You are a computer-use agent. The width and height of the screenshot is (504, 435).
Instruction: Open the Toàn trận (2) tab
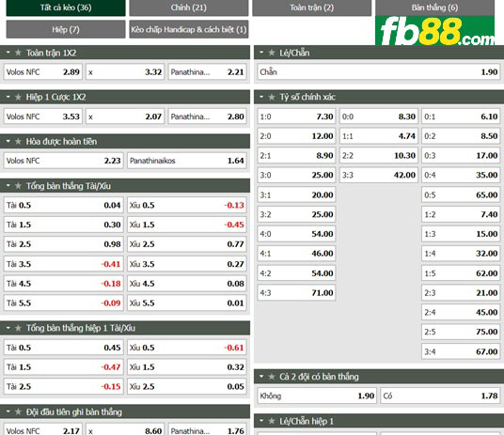[312, 8]
